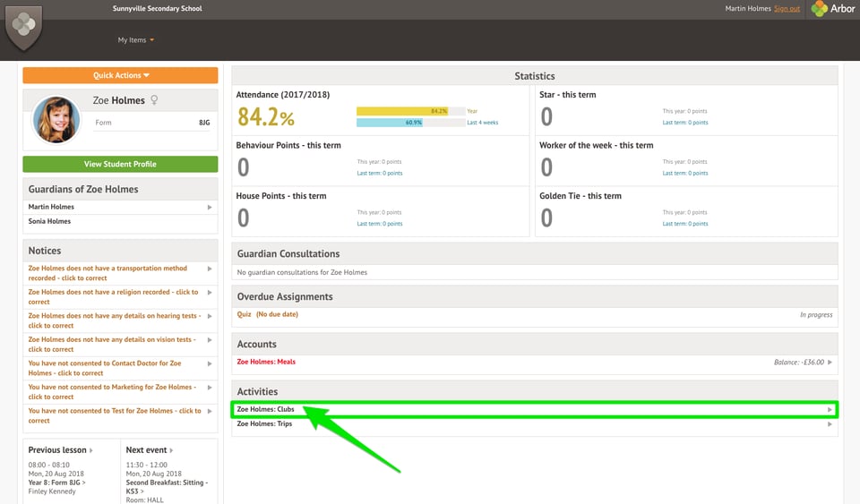This screenshot has height=504, width=860.
Task: Click the Sign out link
Action: pos(787,9)
